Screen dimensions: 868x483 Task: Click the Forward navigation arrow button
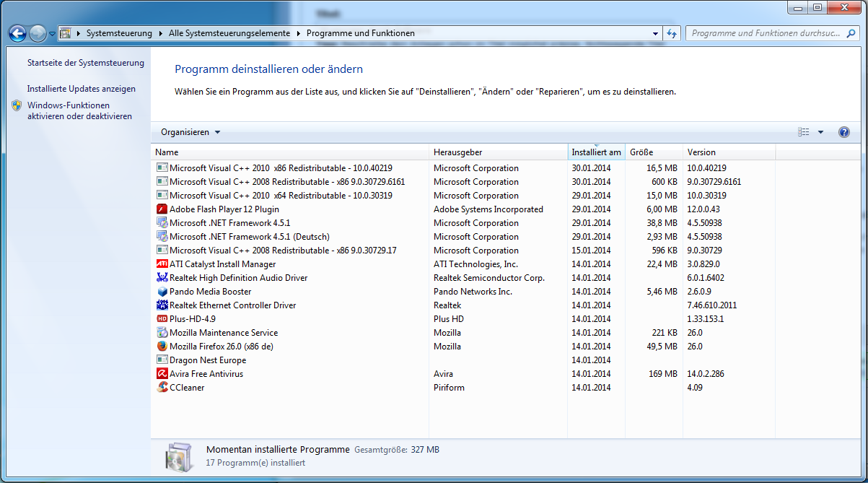(38, 33)
